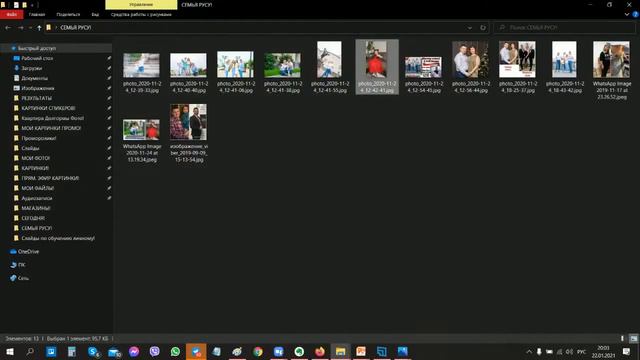
Task: Open Google Chrome from the taskbar
Action: [258, 351]
